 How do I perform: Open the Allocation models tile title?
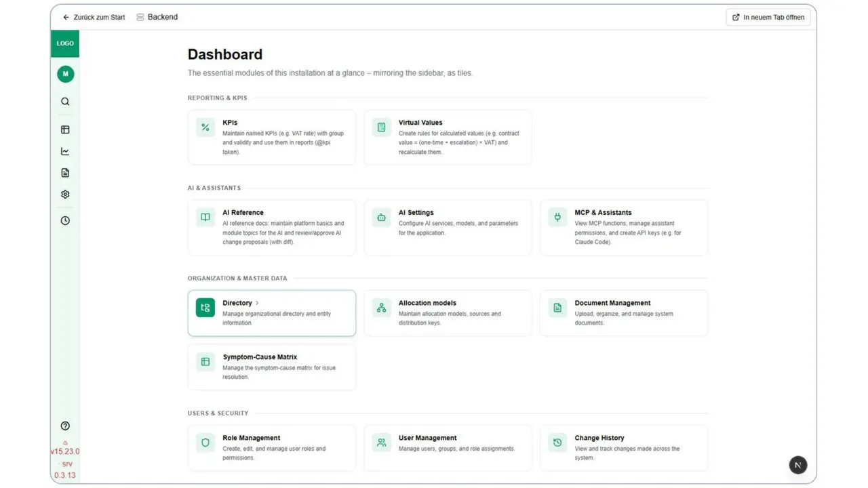click(427, 303)
